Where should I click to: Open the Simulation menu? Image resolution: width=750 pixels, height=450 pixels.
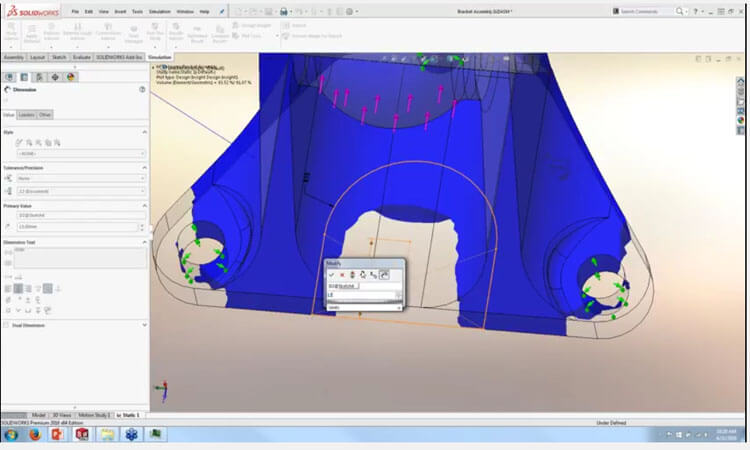157,11
